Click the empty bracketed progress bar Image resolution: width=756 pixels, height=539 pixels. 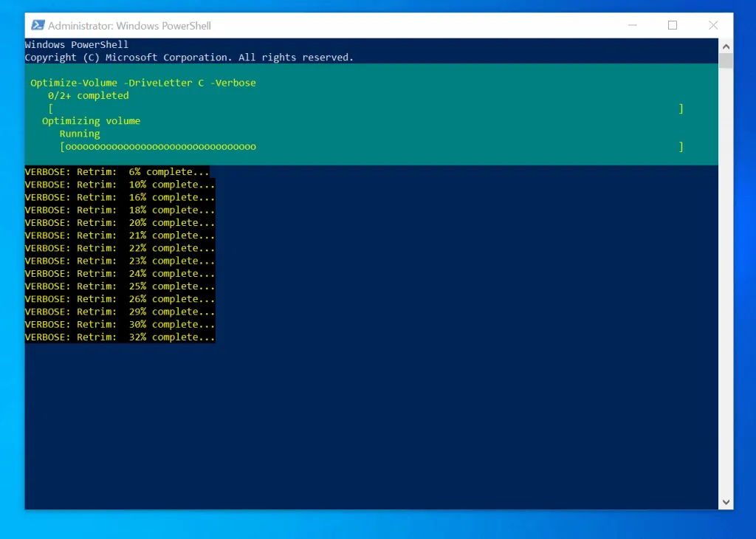tap(365, 108)
